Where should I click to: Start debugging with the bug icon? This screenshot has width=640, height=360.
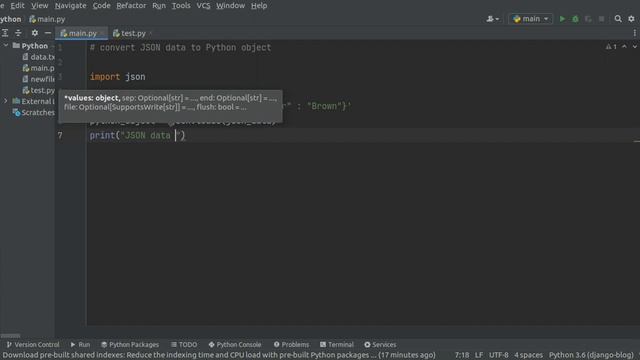(575, 19)
